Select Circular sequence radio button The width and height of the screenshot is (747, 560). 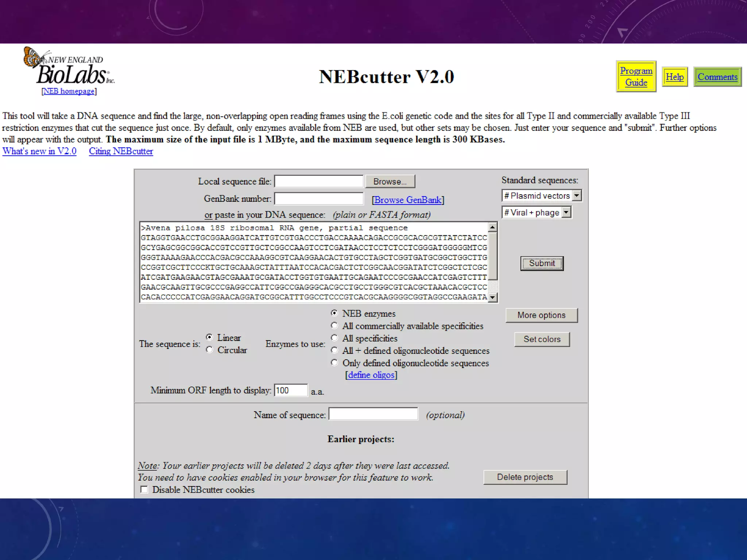(209, 350)
